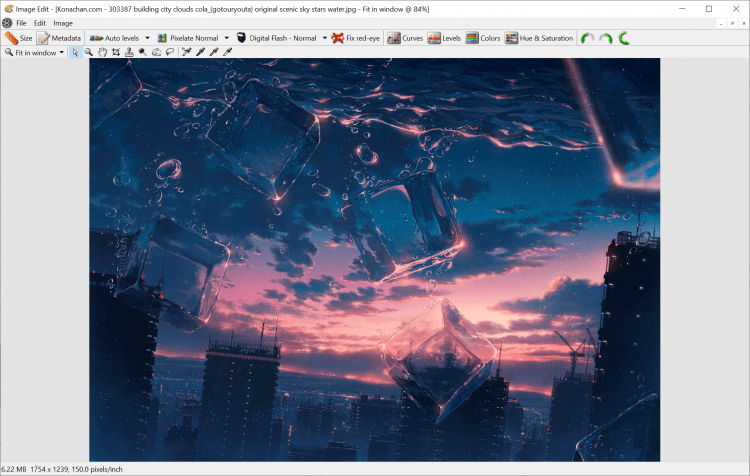Expand the Pixelate Normal dropdown arrow
The image size is (750, 476).
(227, 38)
